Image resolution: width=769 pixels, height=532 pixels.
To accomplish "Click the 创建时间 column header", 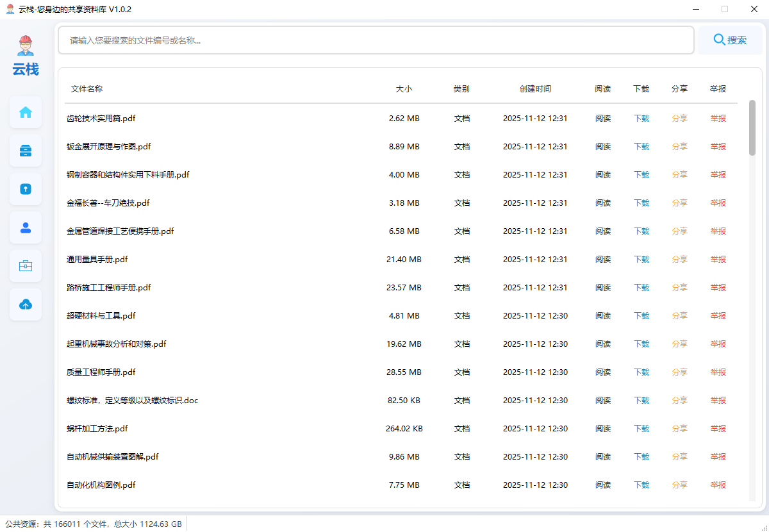I will point(535,89).
